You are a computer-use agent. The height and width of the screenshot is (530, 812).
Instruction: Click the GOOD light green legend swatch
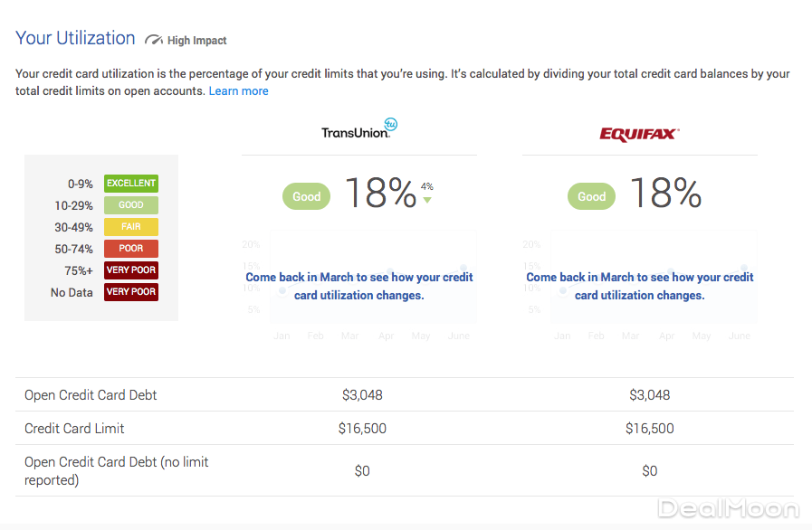click(x=131, y=205)
